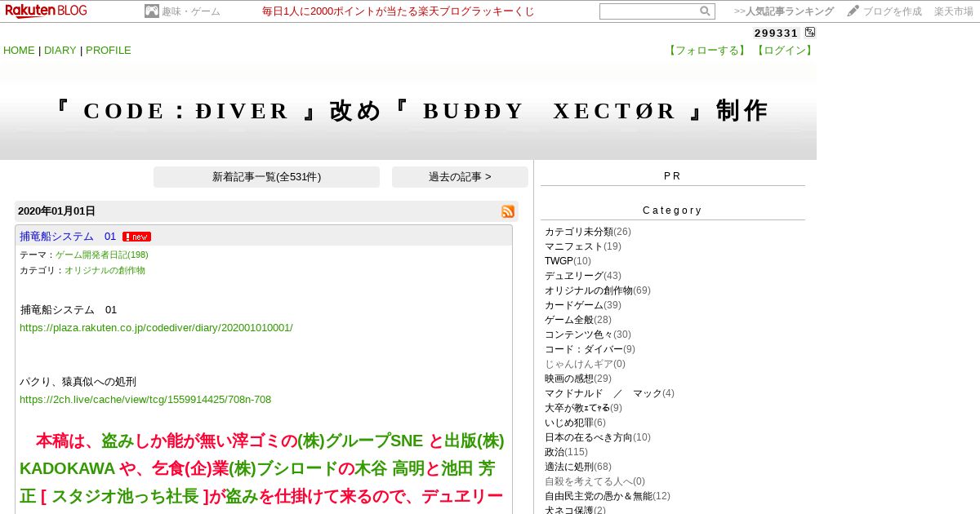
Task: Click the date header 2020年01月01日
Action: (56, 211)
